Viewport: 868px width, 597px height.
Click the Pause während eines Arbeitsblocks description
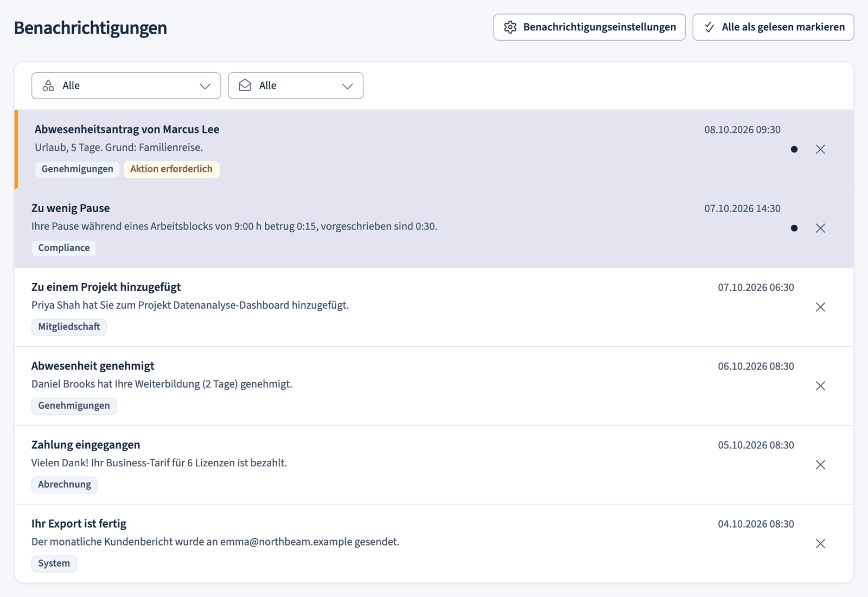tap(234, 226)
